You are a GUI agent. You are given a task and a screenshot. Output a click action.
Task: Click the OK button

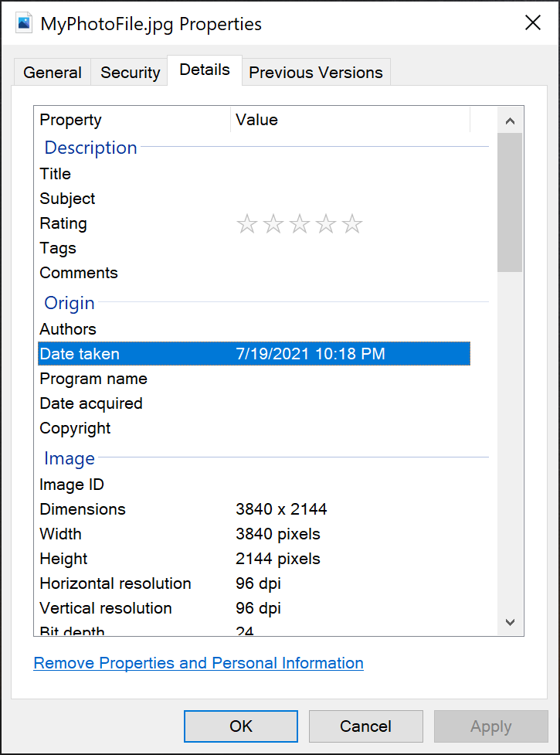click(240, 726)
